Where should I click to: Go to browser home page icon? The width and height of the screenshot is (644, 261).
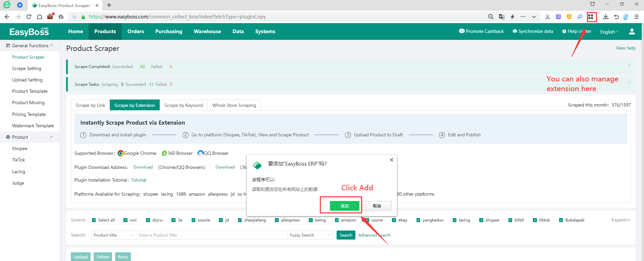click(x=40, y=17)
